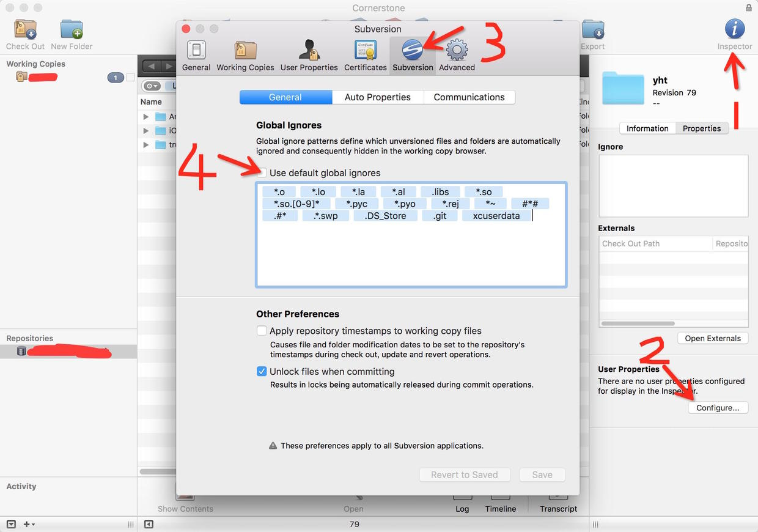Image resolution: width=758 pixels, height=532 pixels.
Task: Select the .DS_Store ignore token
Action: pos(385,216)
